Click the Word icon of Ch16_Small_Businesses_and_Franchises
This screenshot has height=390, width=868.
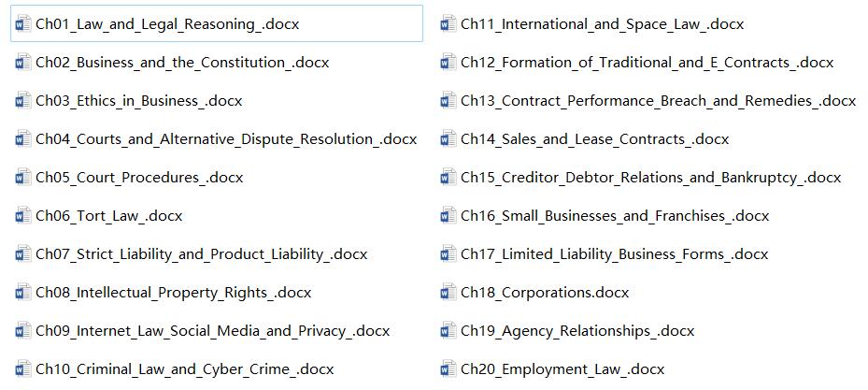[448, 215]
